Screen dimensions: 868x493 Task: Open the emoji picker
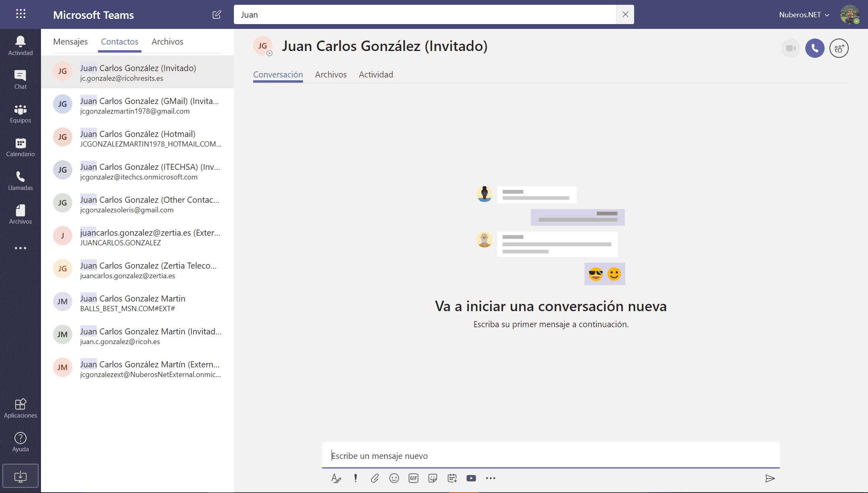pyautogui.click(x=394, y=478)
